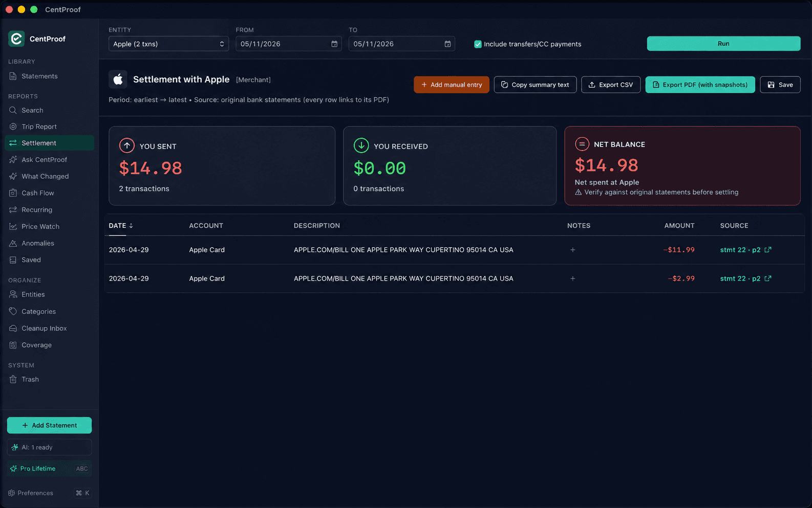Click 'Net spent at Apple' text
Viewport: 812px width, 508px height.
(607, 182)
